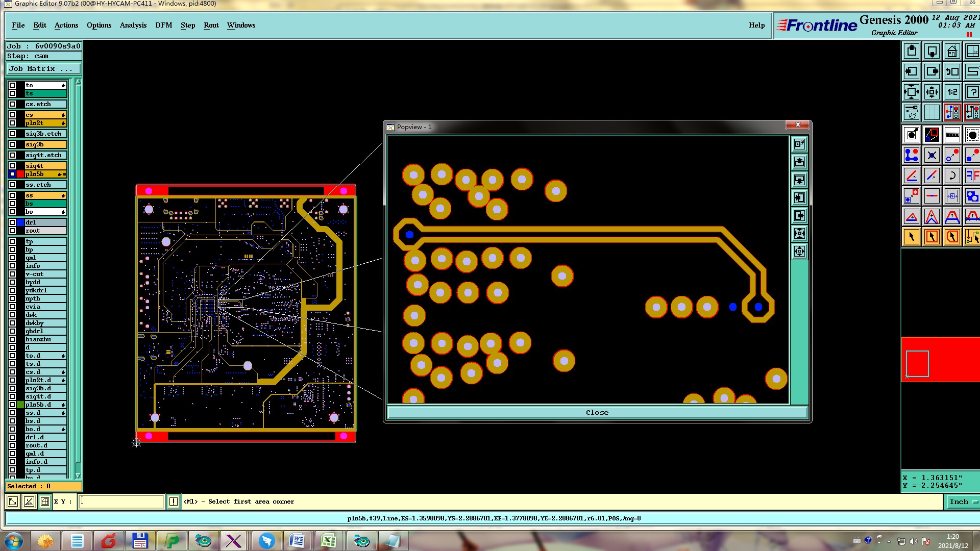Viewport: 980px width, 551px height.
Task: Click the grid display icon
Action: click(x=932, y=112)
